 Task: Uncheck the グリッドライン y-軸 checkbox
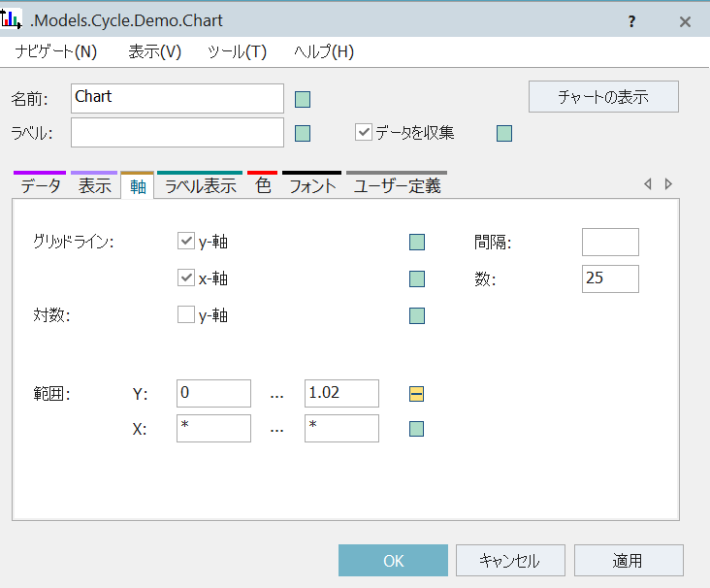185,241
